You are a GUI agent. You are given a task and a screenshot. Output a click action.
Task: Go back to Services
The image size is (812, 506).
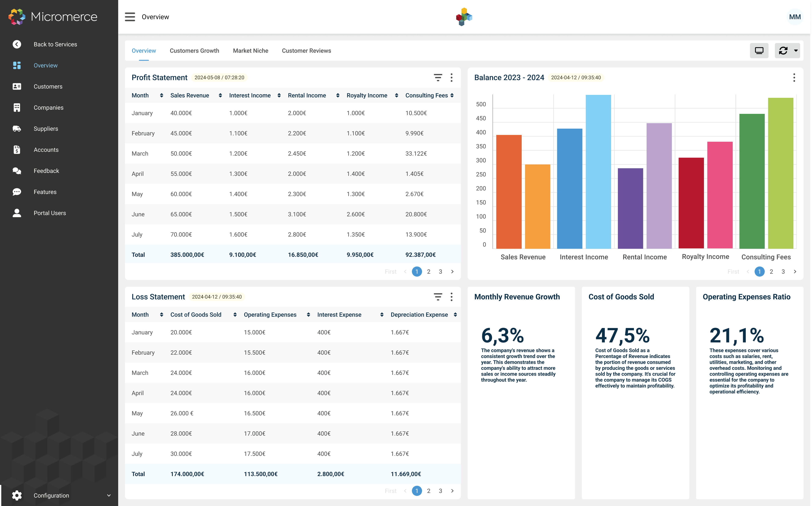55,44
